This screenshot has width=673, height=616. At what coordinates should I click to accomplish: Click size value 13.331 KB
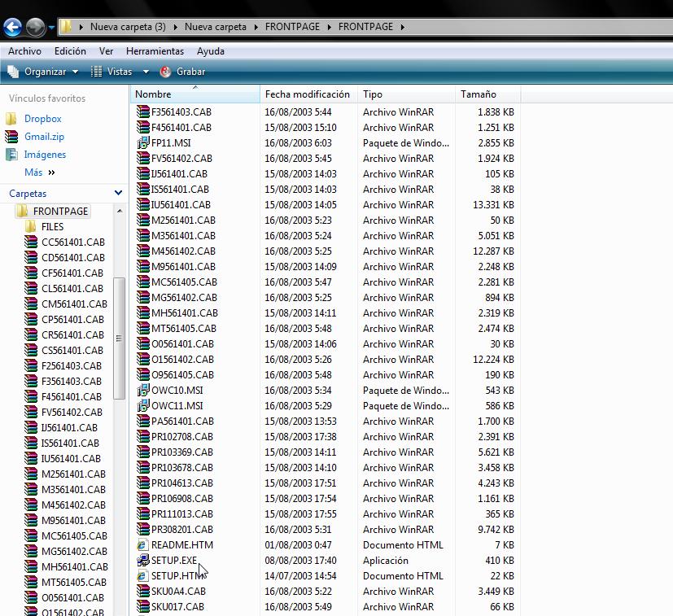493,205
